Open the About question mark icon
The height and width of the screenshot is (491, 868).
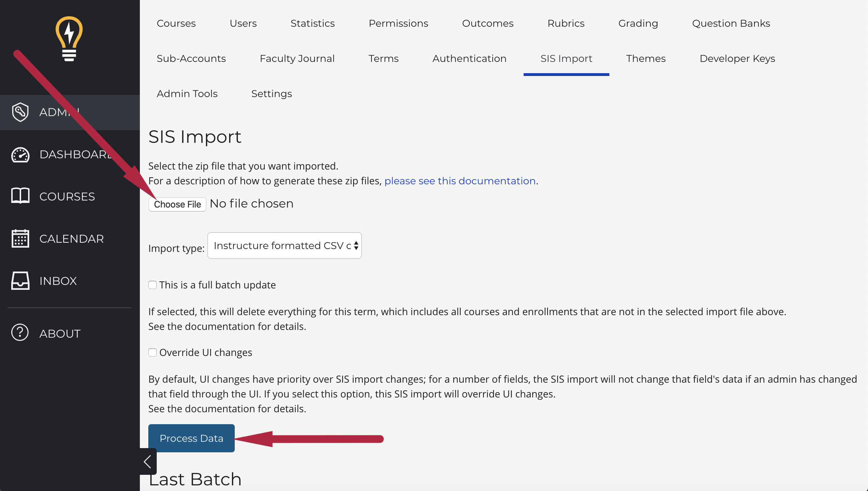tap(20, 332)
